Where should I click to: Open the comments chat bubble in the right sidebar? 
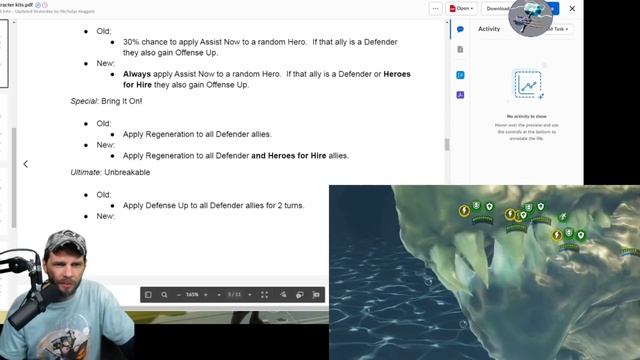(460, 29)
